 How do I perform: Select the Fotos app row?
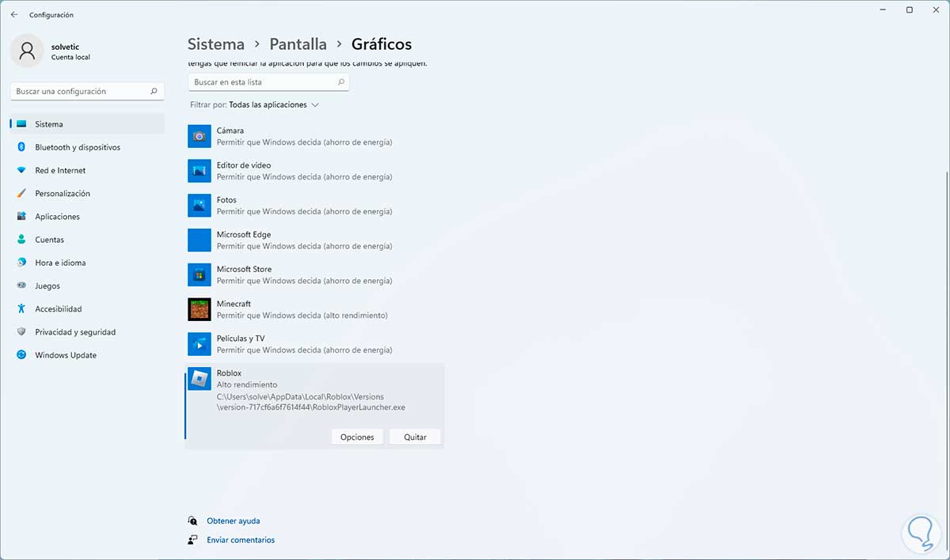point(314,206)
